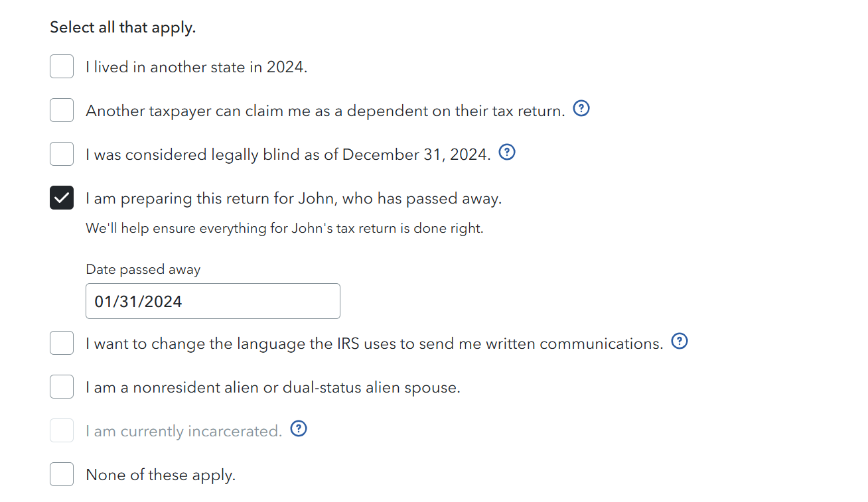Click the 'I am currently incarcerated.' label text
The height and width of the screenshot is (502, 868).
(184, 431)
